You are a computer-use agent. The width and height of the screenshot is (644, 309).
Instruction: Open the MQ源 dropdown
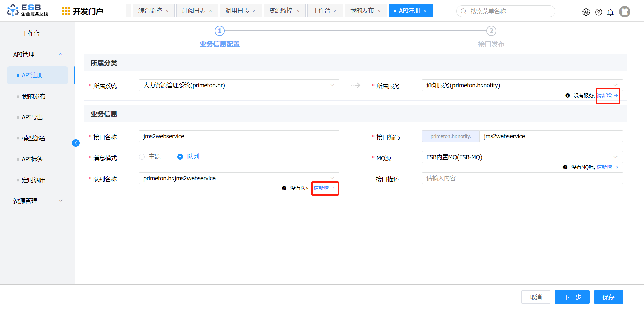[522, 157]
